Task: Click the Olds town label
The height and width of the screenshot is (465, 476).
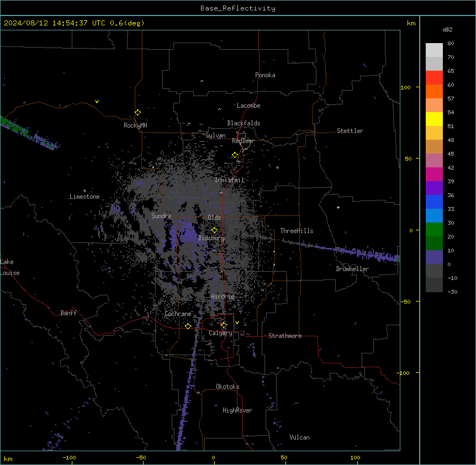Action: tap(214, 218)
